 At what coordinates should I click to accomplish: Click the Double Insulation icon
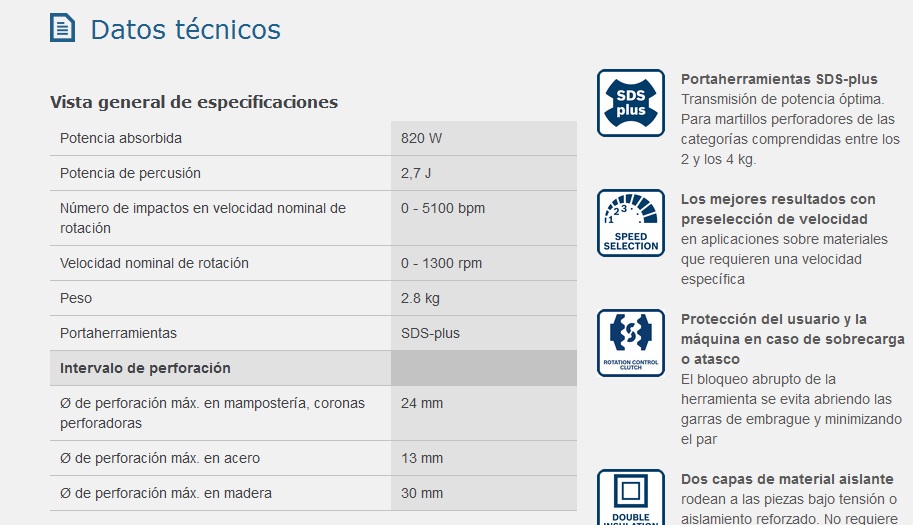point(630,498)
